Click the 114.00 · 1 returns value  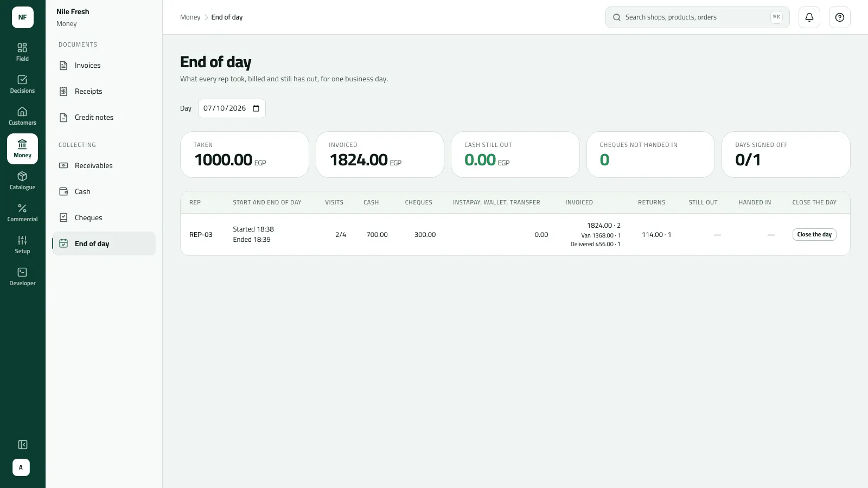coord(656,235)
